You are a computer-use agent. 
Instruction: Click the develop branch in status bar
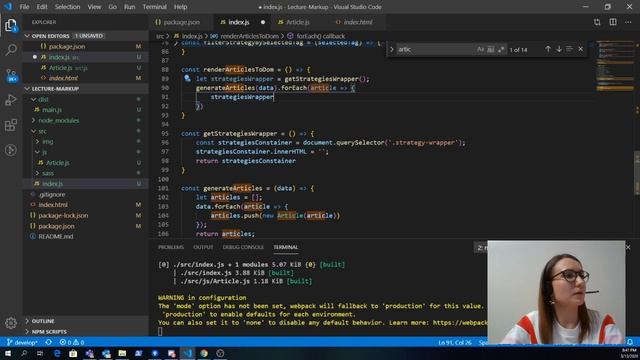22,342
